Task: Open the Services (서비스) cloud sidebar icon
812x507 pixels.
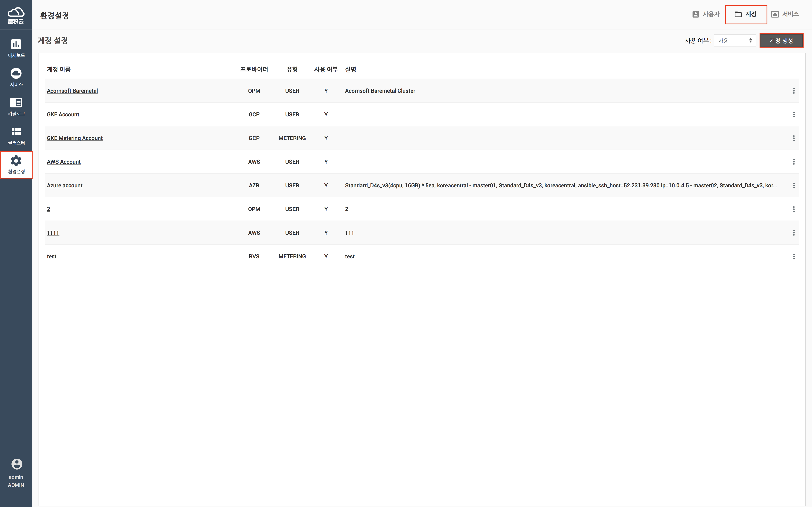Action: coord(16,74)
